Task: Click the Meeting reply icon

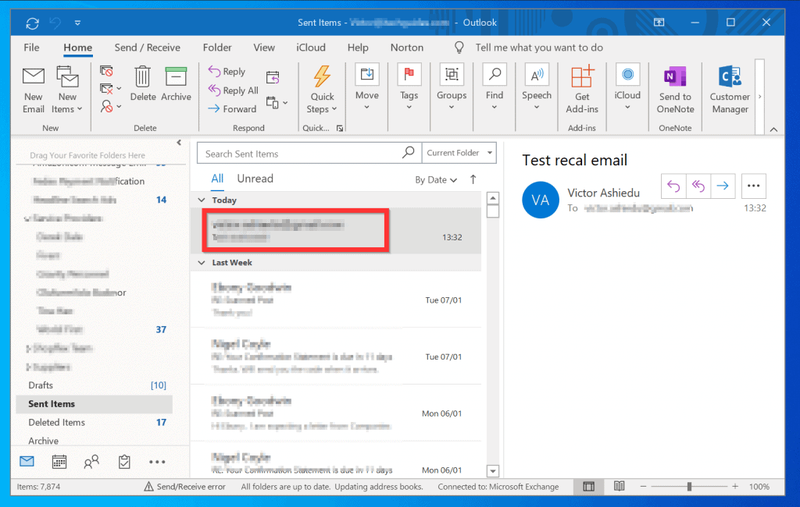Action: click(x=272, y=77)
